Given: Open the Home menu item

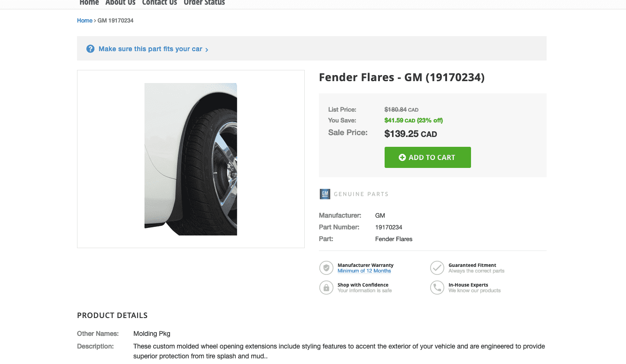Looking at the screenshot, I should coord(89,3).
